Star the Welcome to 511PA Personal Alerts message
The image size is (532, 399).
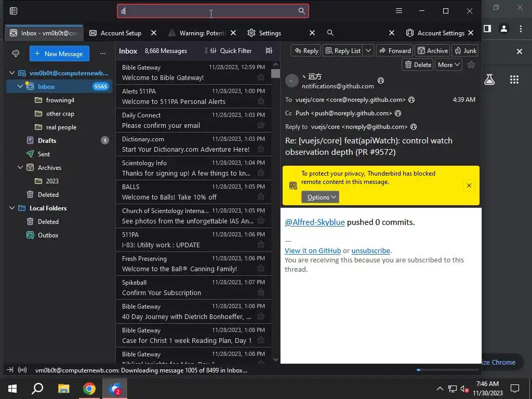261,101
